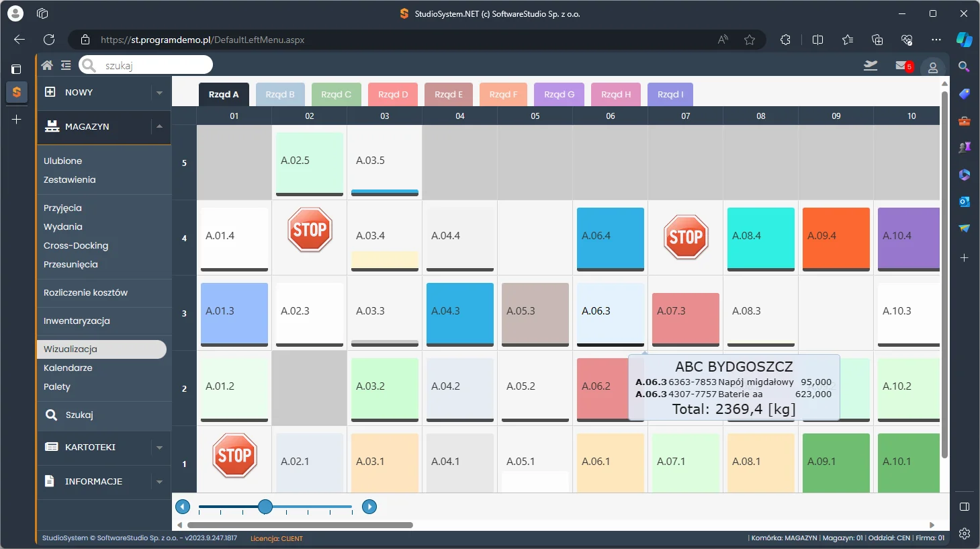Select the StudioSystem pinned tab icon
The width and height of the screenshot is (980, 549).
click(17, 92)
